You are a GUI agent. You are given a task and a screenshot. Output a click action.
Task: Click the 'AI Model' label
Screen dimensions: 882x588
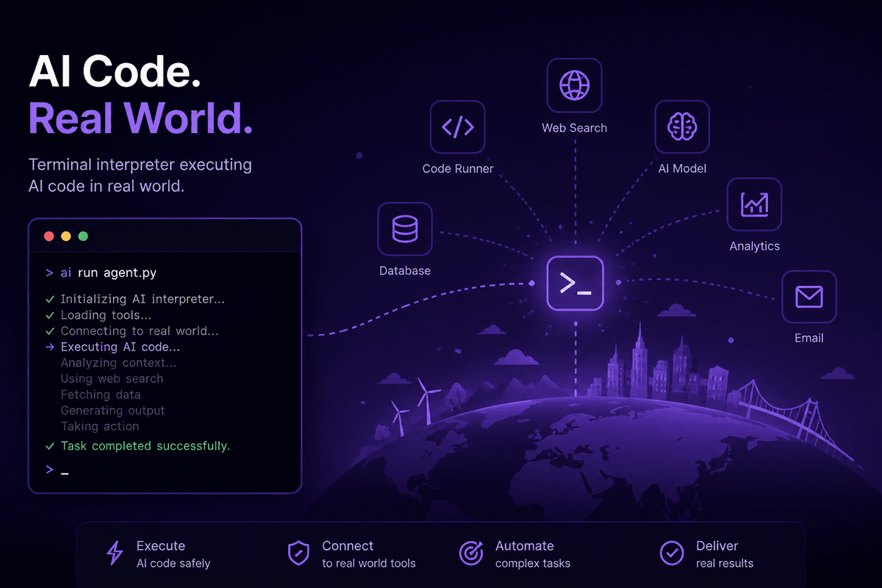[682, 168]
